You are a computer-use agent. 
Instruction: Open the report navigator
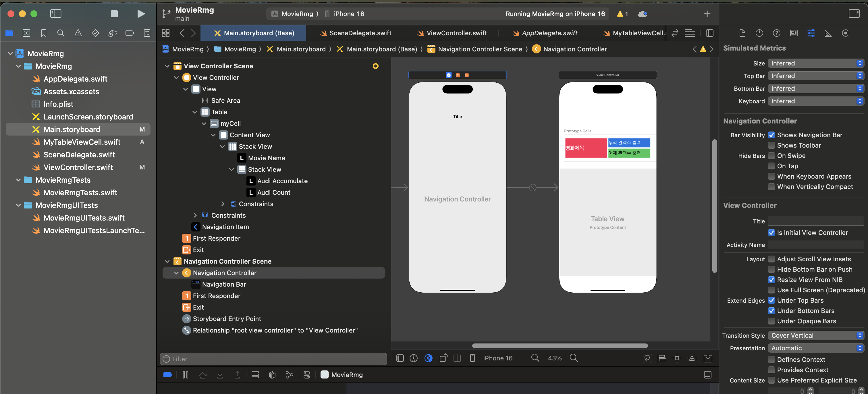147,33
